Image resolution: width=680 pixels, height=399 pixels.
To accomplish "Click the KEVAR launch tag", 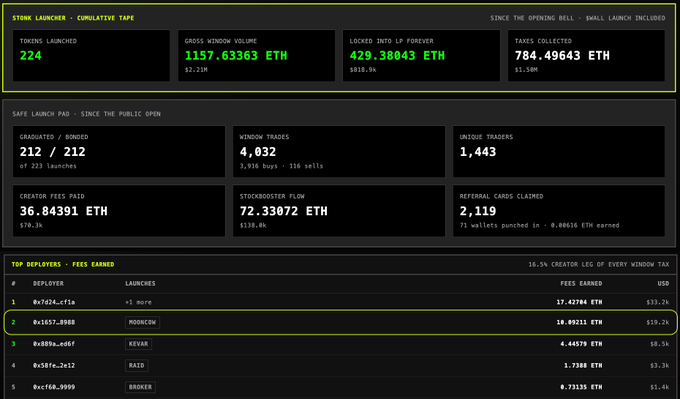I will click(138, 344).
